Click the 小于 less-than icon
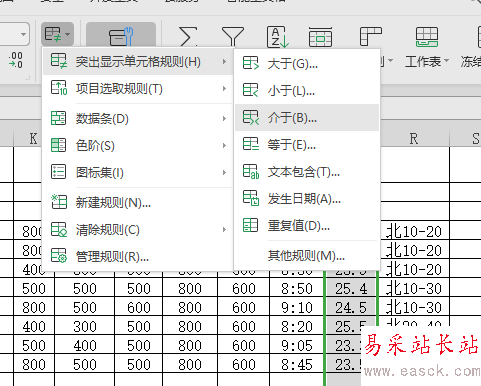481x386 pixels. pos(251,90)
